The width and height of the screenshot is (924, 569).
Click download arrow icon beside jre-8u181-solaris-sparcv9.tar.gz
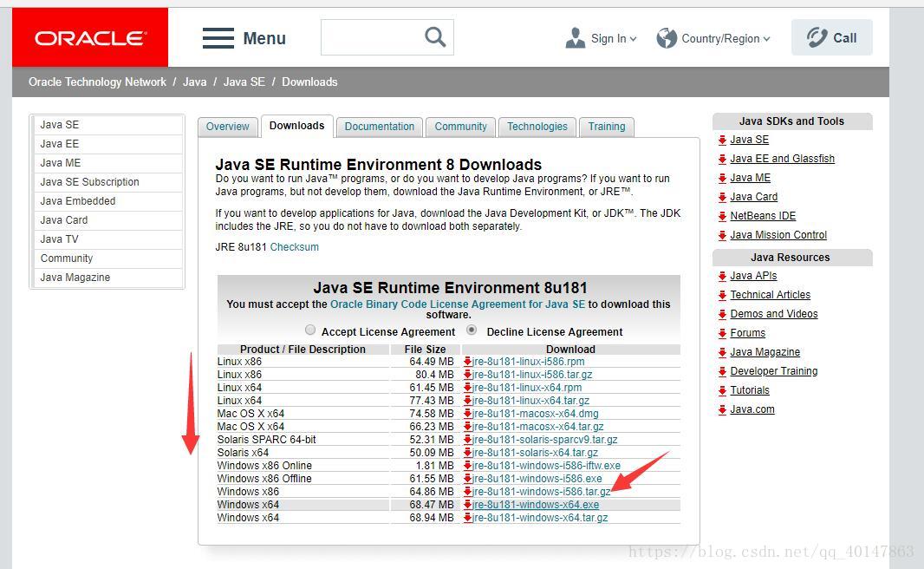467,439
